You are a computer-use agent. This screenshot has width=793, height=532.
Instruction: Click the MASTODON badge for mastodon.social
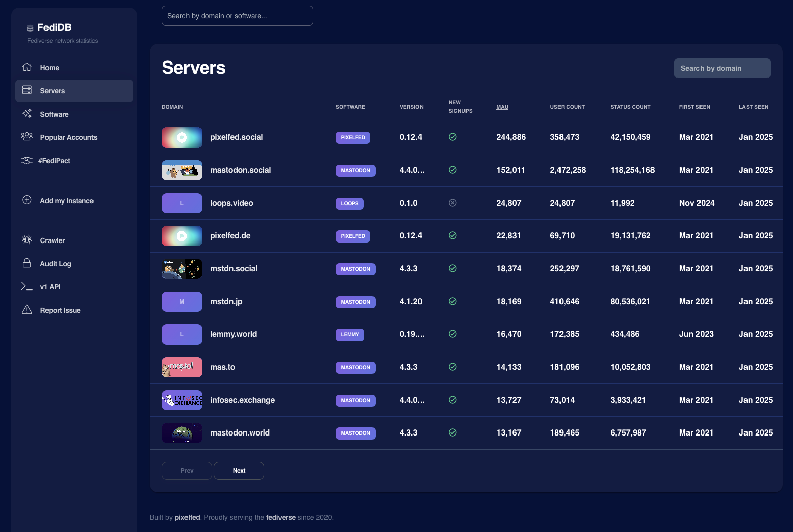click(355, 170)
